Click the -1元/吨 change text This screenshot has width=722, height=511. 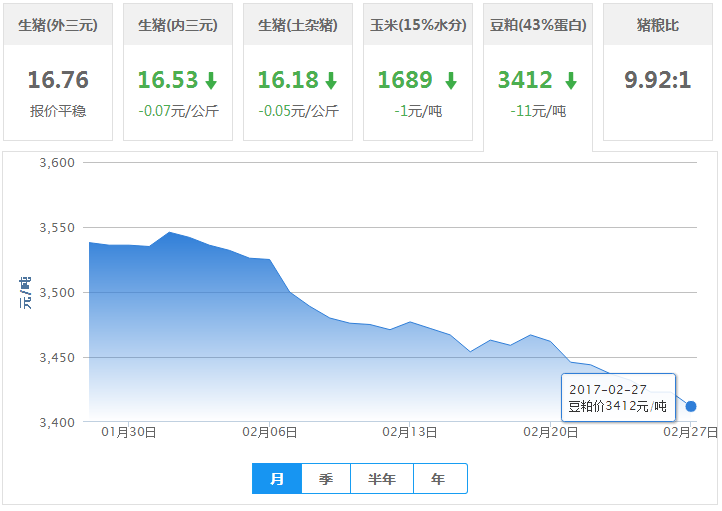pyautogui.click(x=418, y=111)
